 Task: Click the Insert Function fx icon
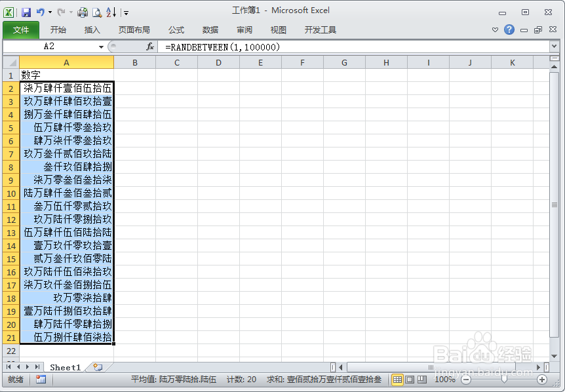pos(150,47)
